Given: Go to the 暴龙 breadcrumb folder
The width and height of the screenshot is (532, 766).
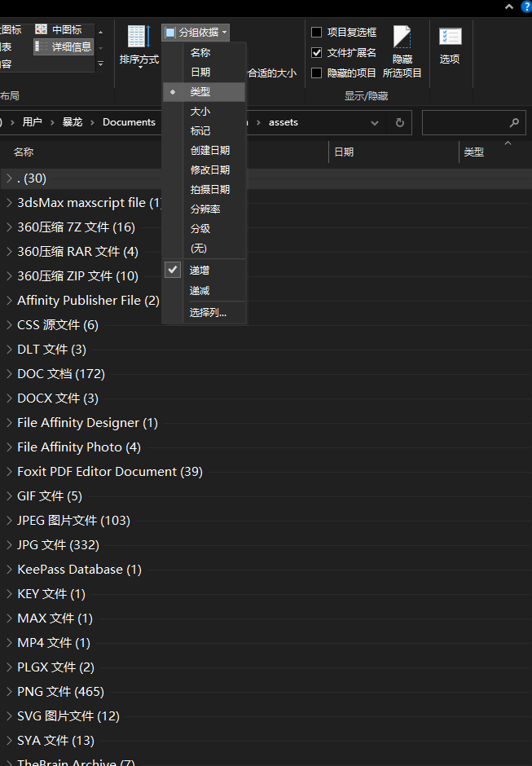Looking at the screenshot, I should tap(73, 122).
